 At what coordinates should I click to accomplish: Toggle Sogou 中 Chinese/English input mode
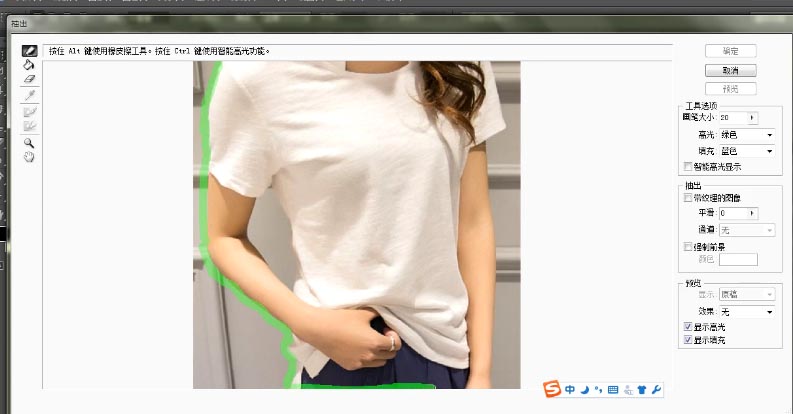pos(569,389)
